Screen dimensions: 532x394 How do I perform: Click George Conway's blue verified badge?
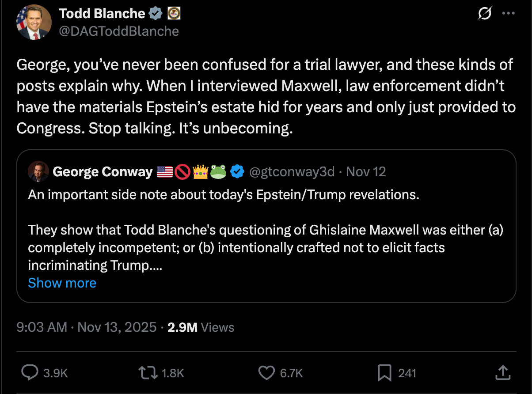tap(237, 172)
